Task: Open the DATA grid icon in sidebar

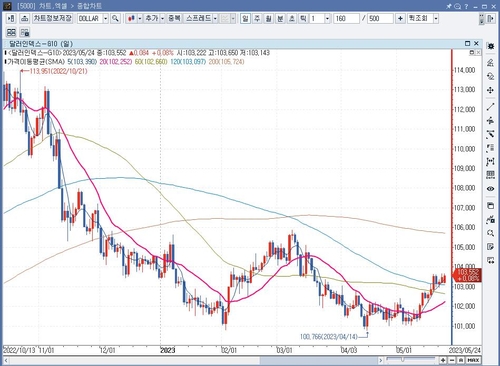Action: pos(490,175)
